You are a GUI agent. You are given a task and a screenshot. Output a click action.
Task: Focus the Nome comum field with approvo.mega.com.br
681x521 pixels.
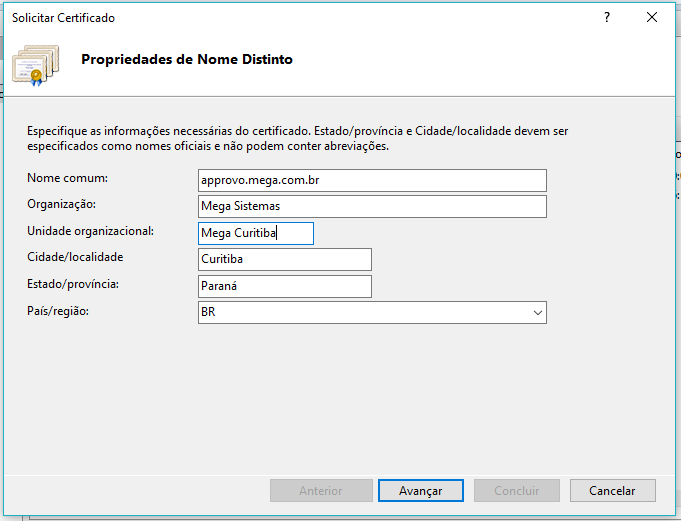pyautogui.click(x=372, y=180)
